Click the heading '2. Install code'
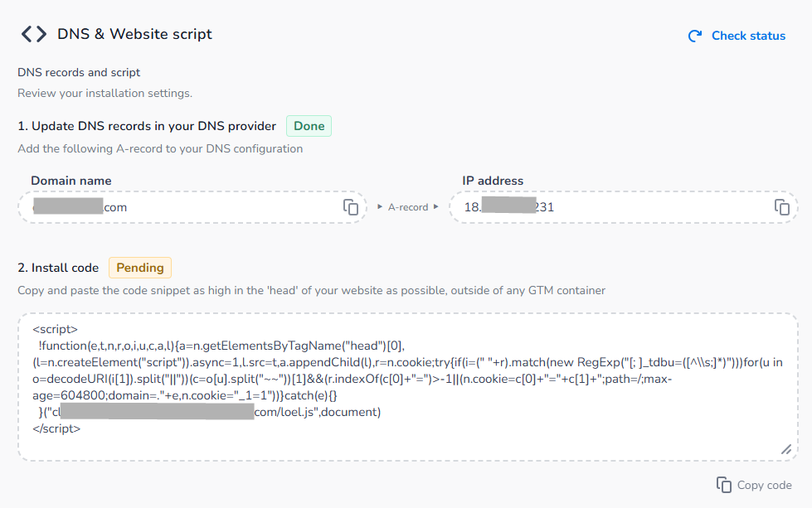Image resolution: width=812 pixels, height=508 pixels. tap(58, 268)
